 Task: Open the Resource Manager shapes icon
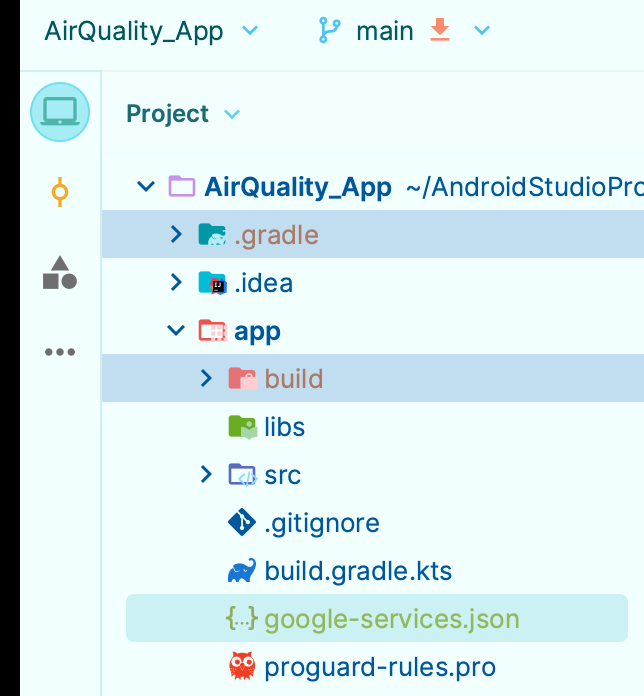pos(60,273)
